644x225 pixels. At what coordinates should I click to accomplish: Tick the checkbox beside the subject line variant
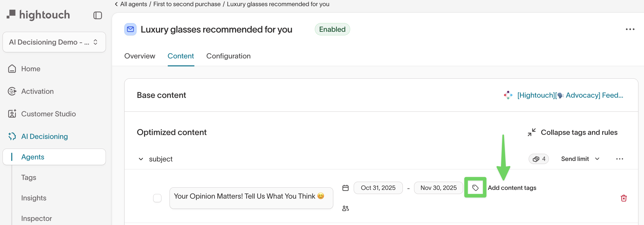157,198
